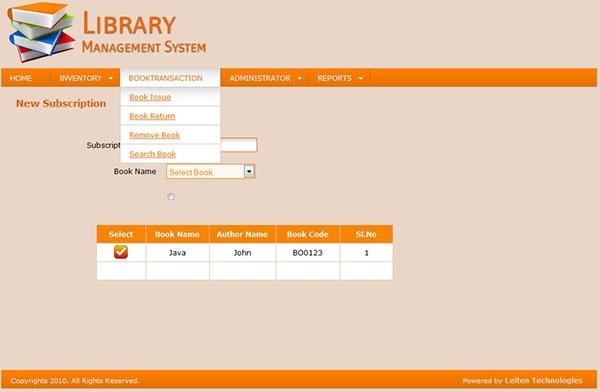
Task: Click the Author Name column header
Action: [242, 234]
